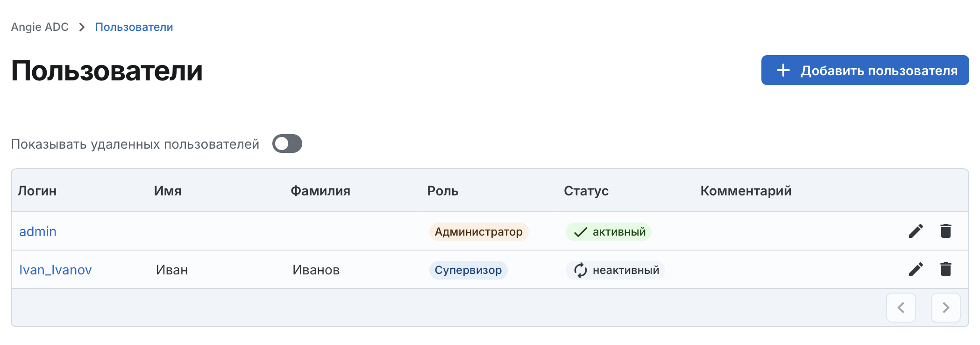Click the next page chevron
This screenshot has height=345, width=980.
[x=945, y=307]
